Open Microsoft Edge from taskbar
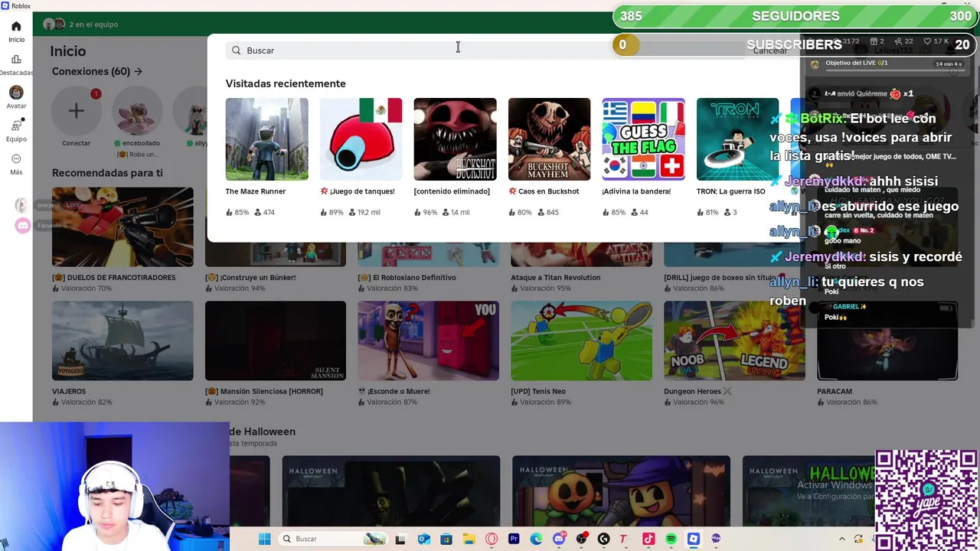This screenshot has height=551, width=980. (x=536, y=540)
